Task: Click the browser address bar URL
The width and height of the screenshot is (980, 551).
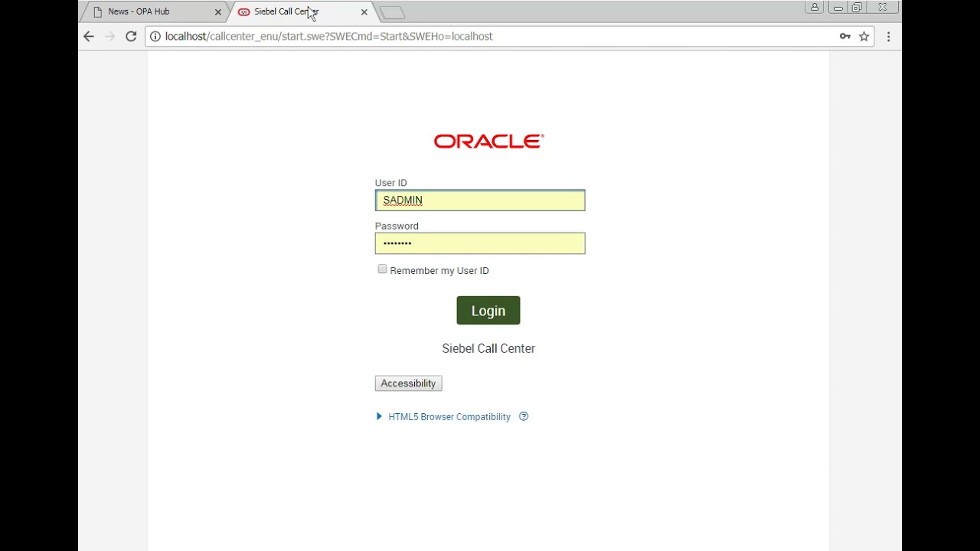Action: pyautogui.click(x=328, y=36)
